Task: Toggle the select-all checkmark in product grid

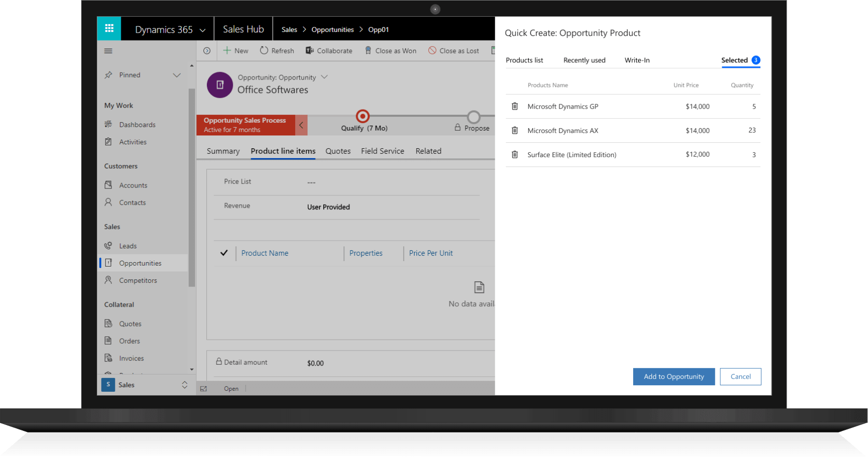Action: pos(224,253)
